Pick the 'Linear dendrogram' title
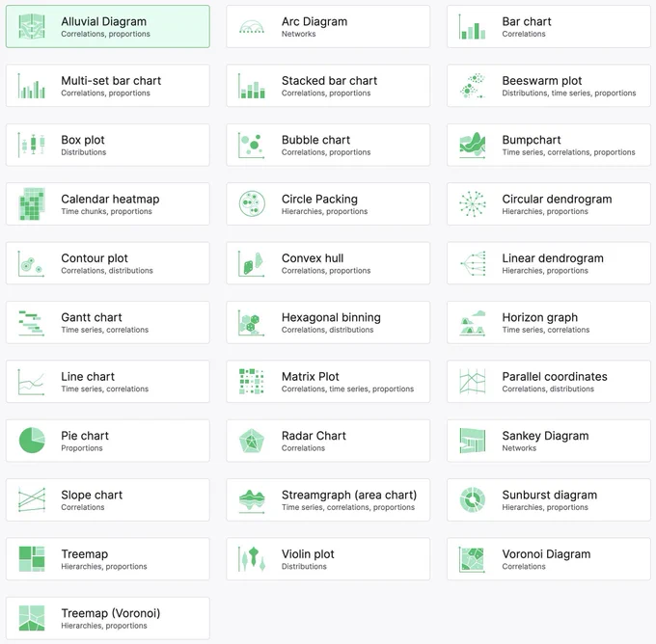 [x=553, y=258]
